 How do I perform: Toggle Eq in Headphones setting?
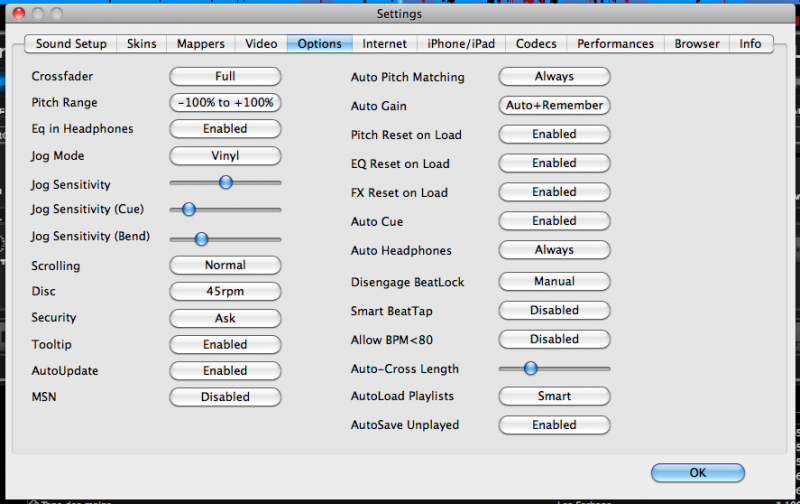click(225, 128)
